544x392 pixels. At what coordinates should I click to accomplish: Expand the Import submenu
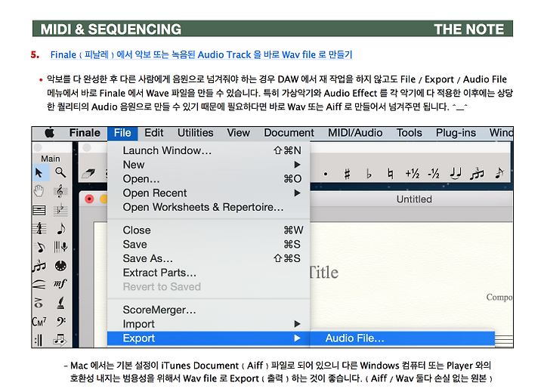point(209,324)
